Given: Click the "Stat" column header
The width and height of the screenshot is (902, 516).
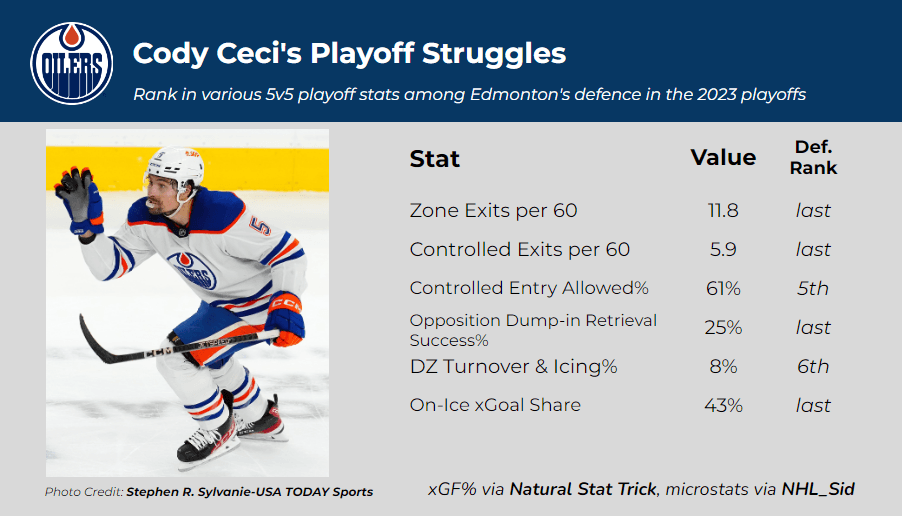Looking at the screenshot, I should coord(435,159).
